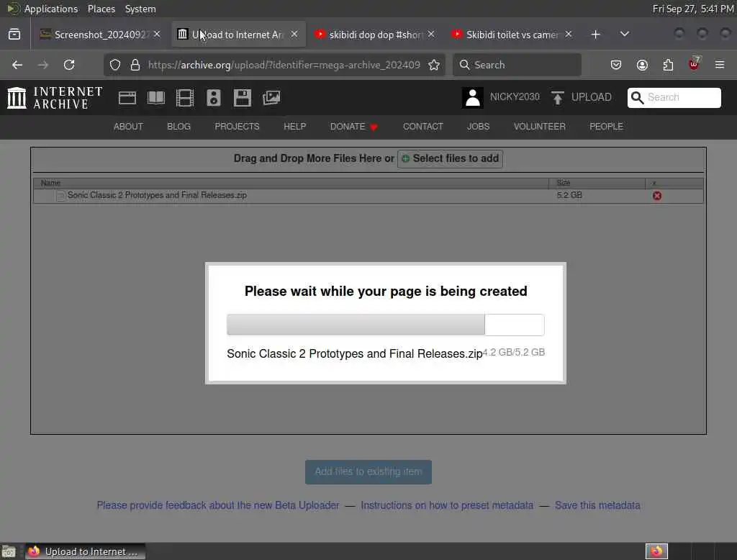
Task: Open the Firefox View icon in tab bar
Action: (x=14, y=35)
